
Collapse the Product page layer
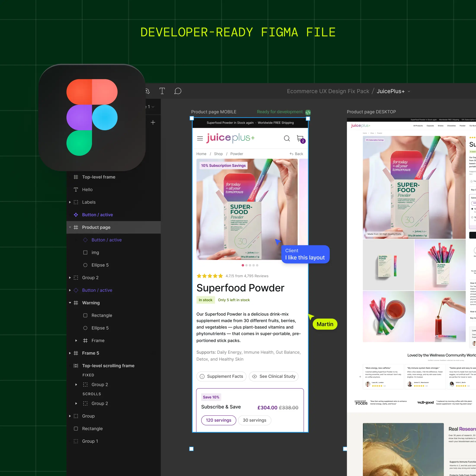click(70, 227)
